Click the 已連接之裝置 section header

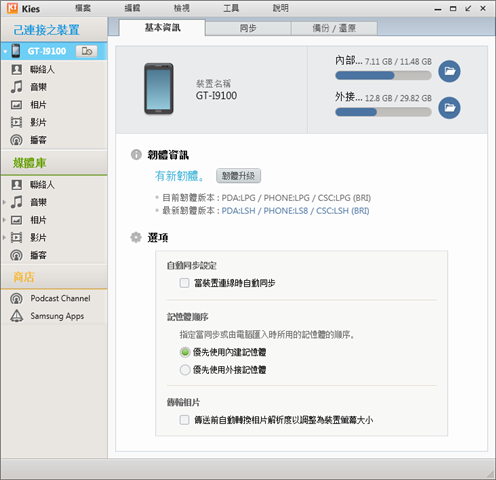click(46, 30)
